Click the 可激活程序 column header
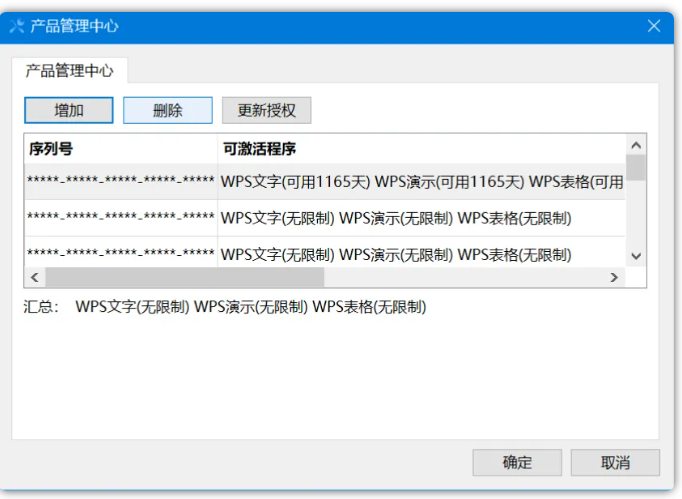The image size is (682, 499). coord(421,149)
